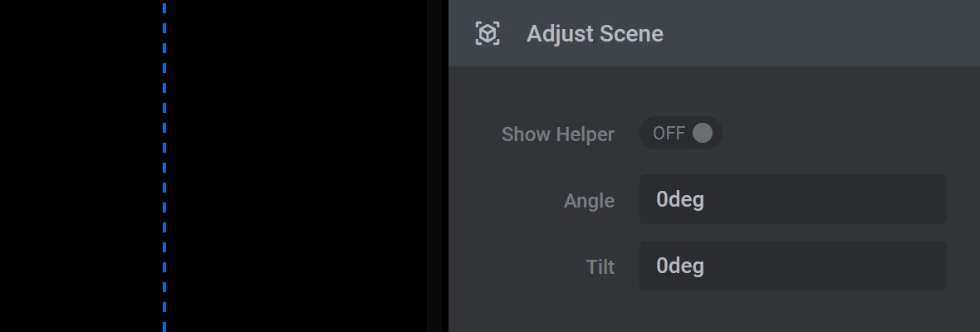Focus the Tilt input field

(792, 266)
